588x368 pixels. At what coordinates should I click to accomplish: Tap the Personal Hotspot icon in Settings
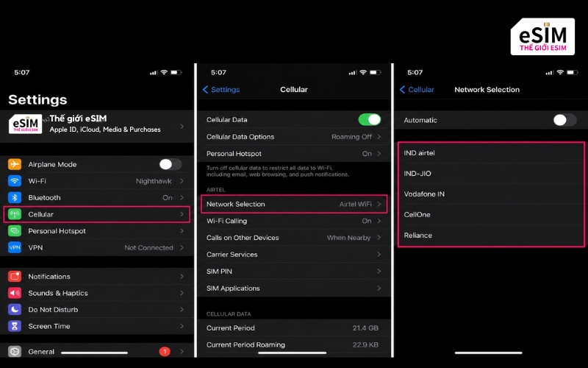coord(15,231)
